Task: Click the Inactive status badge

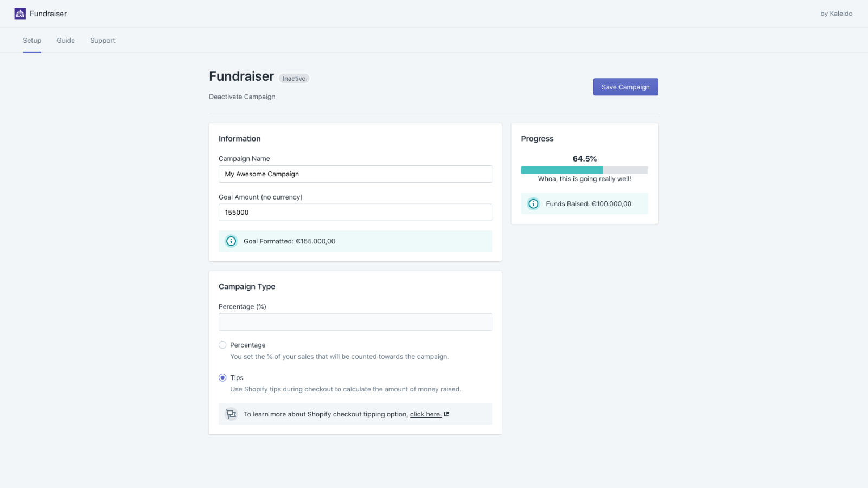Action: pyautogui.click(x=293, y=78)
